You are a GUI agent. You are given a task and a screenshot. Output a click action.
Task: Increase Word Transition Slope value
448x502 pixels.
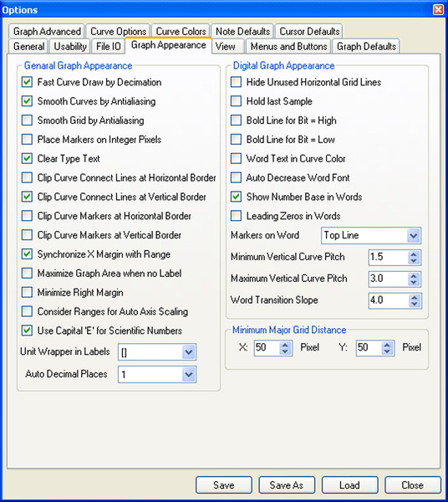tap(414, 297)
